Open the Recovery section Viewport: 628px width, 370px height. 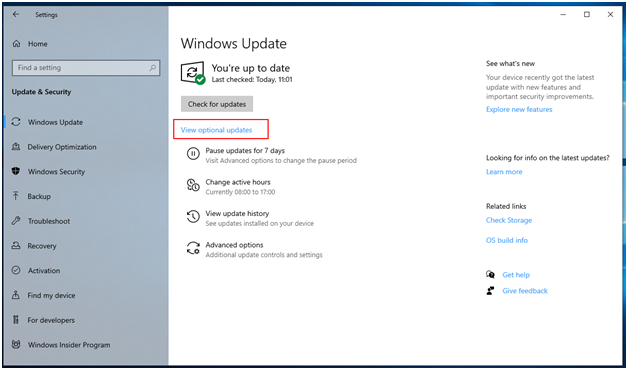42,246
